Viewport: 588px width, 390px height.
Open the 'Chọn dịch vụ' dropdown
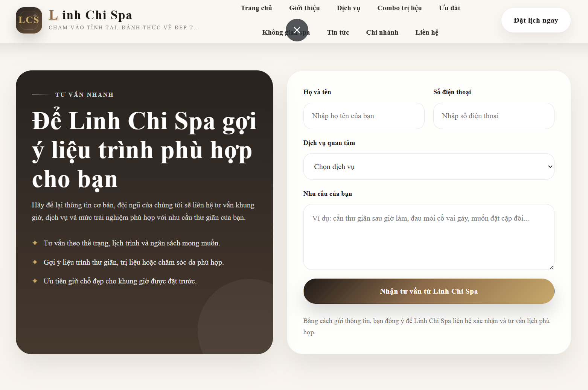click(x=429, y=166)
